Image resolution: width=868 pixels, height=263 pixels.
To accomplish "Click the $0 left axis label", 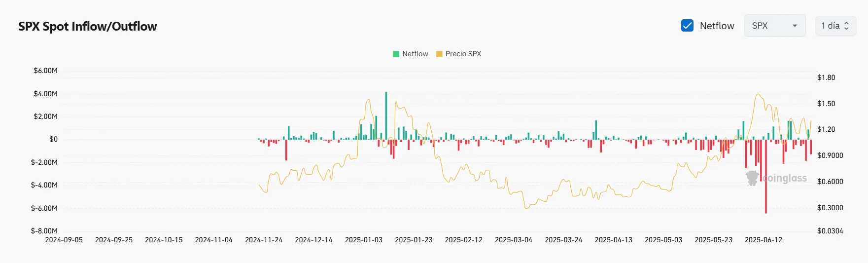I will 53,139.
